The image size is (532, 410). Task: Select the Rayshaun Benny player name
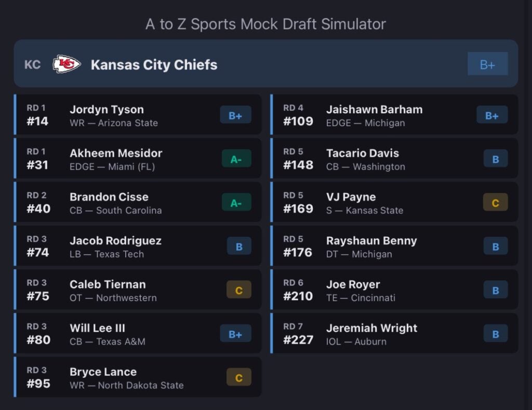click(371, 241)
